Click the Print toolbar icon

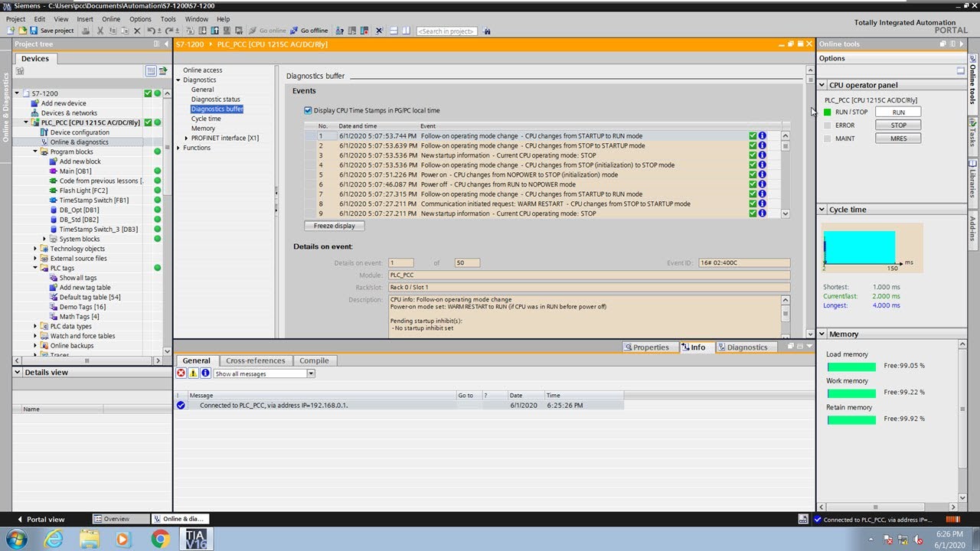(x=86, y=31)
